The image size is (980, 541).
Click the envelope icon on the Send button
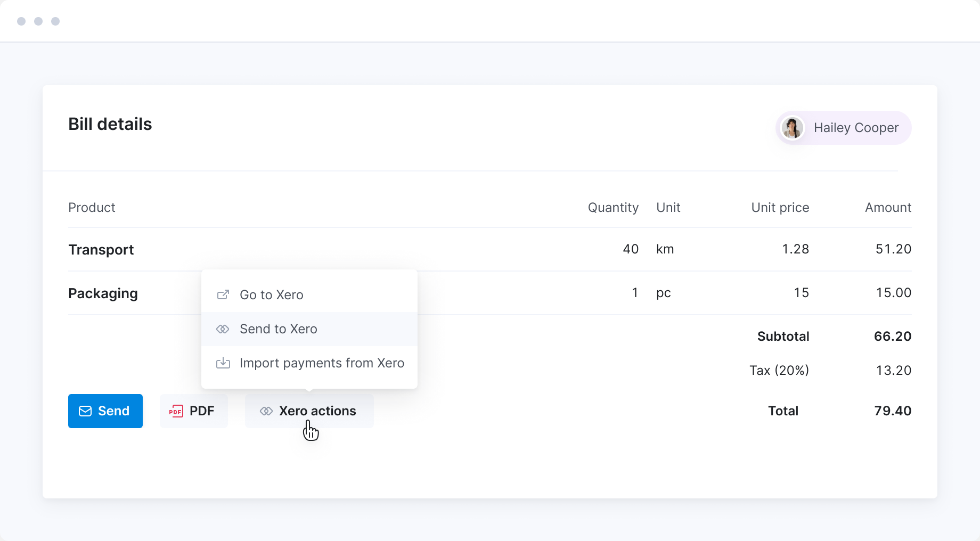85,411
